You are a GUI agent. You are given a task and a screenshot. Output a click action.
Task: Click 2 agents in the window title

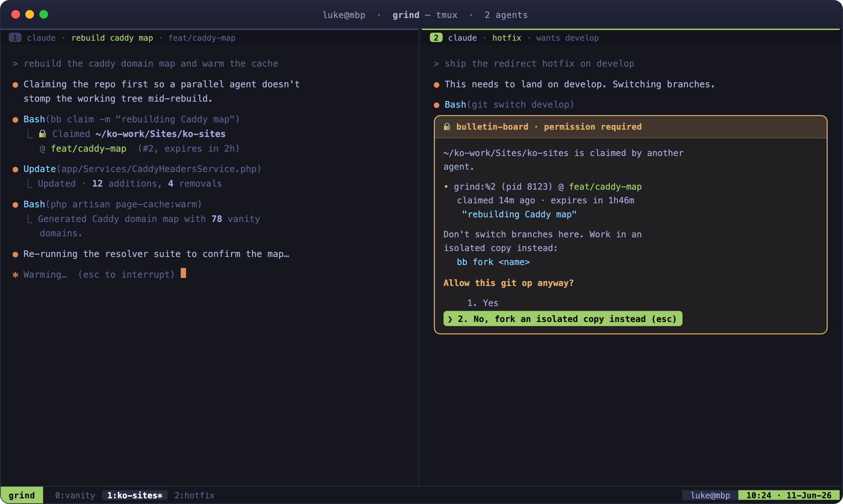[x=506, y=15]
